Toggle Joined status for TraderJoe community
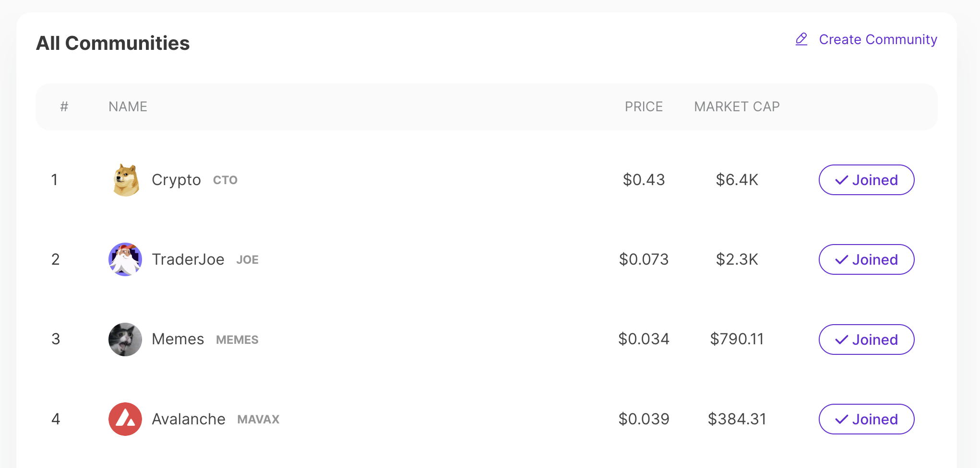980x468 pixels. [866, 259]
